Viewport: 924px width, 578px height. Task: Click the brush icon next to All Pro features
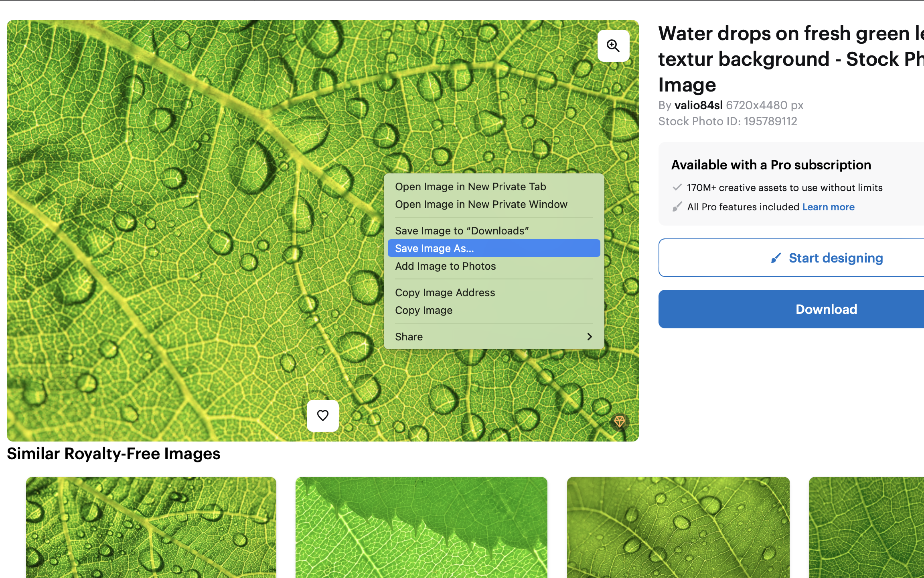click(x=677, y=207)
